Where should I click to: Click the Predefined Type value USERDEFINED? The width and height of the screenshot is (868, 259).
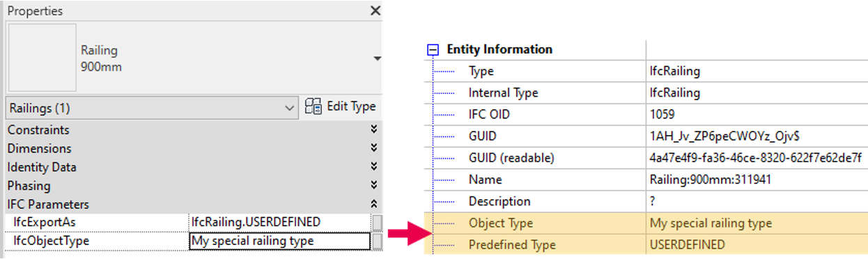point(687,244)
